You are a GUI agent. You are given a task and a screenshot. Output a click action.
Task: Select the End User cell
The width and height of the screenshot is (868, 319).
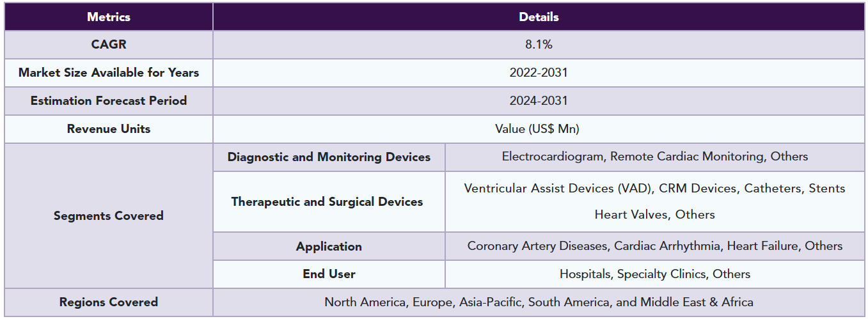coord(329,274)
